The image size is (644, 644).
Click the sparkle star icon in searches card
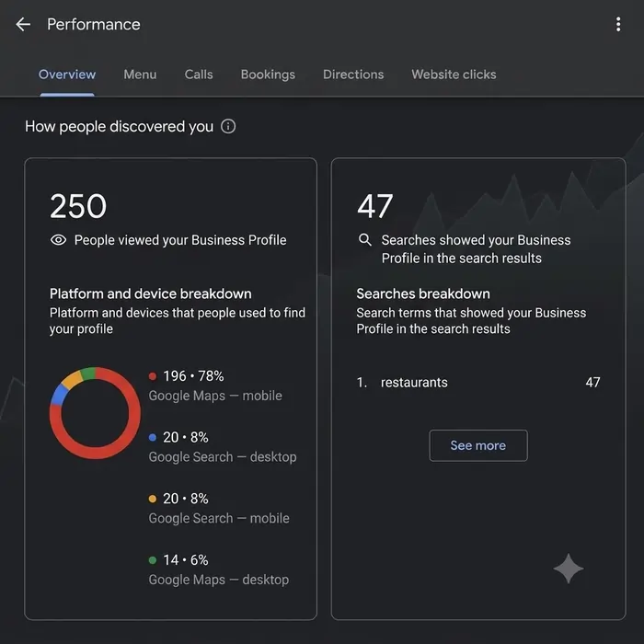(x=568, y=569)
